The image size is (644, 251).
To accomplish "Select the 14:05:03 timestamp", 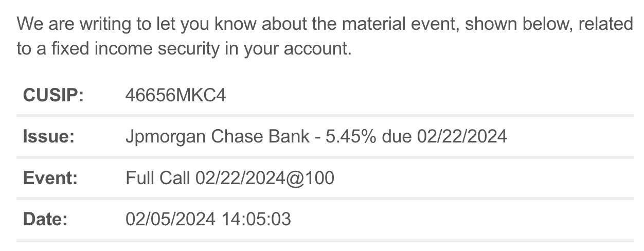I will click(256, 220).
